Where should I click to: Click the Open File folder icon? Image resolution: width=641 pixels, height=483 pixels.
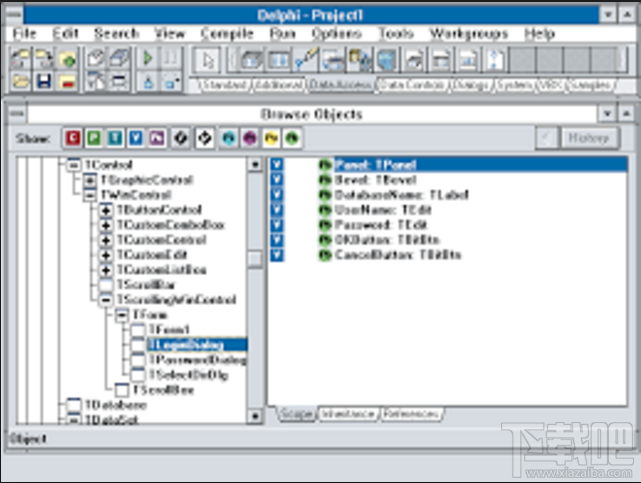pos(20,81)
